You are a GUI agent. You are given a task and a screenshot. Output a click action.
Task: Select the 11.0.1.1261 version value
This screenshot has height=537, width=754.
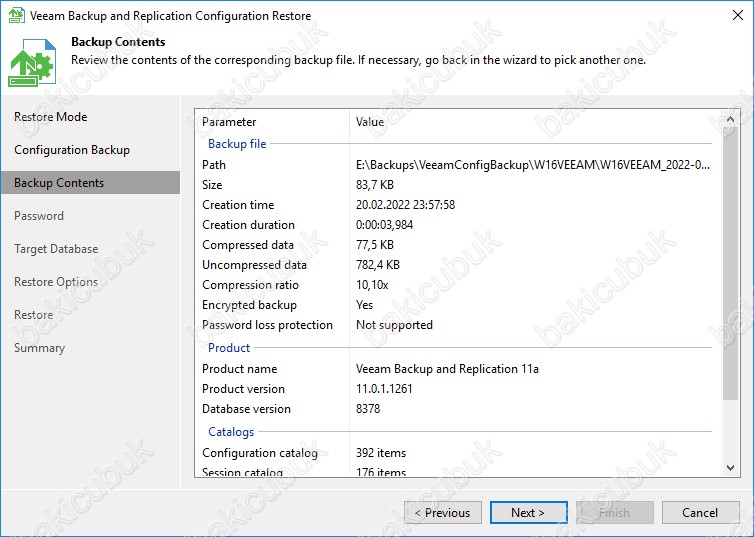[384, 389]
